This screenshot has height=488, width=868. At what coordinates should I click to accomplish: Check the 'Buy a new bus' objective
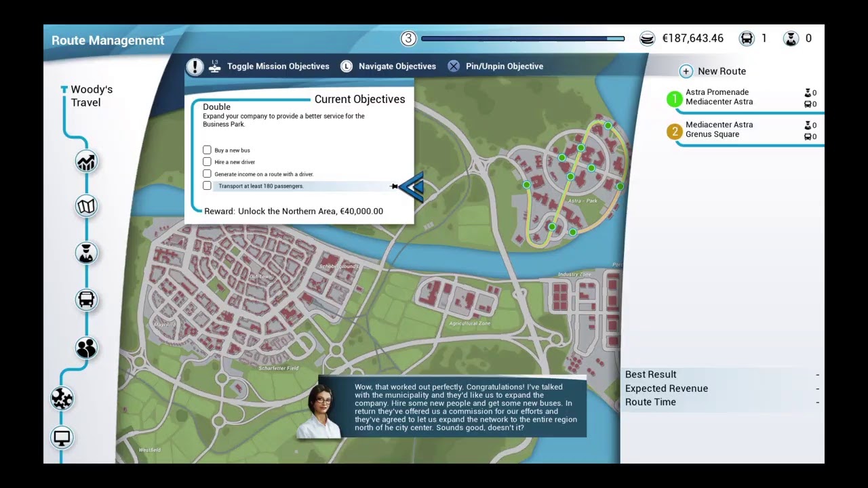coord(207,150)
